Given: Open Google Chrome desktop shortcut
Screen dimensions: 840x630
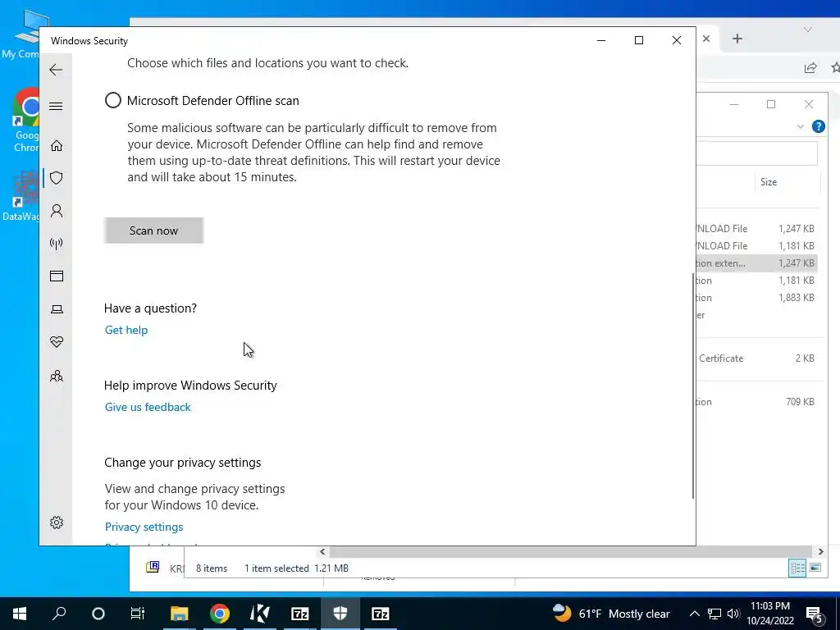Looking at the screenshot, I should (x=27, y=121).
